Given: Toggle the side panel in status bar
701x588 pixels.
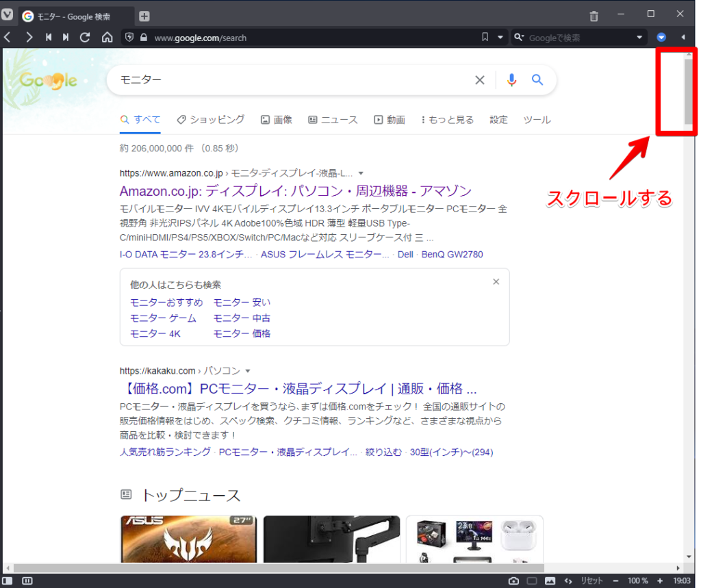Looking at the screenshot, I should (8, 580).
